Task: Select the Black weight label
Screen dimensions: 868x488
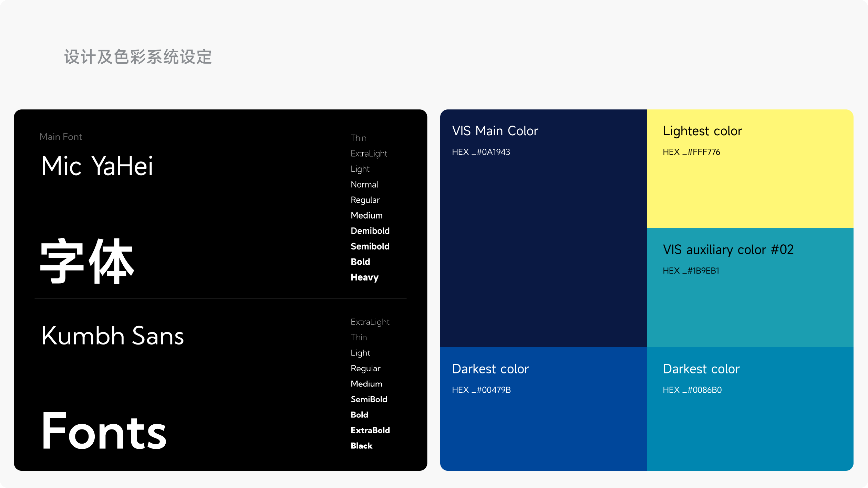Action: tap(361, 446)
